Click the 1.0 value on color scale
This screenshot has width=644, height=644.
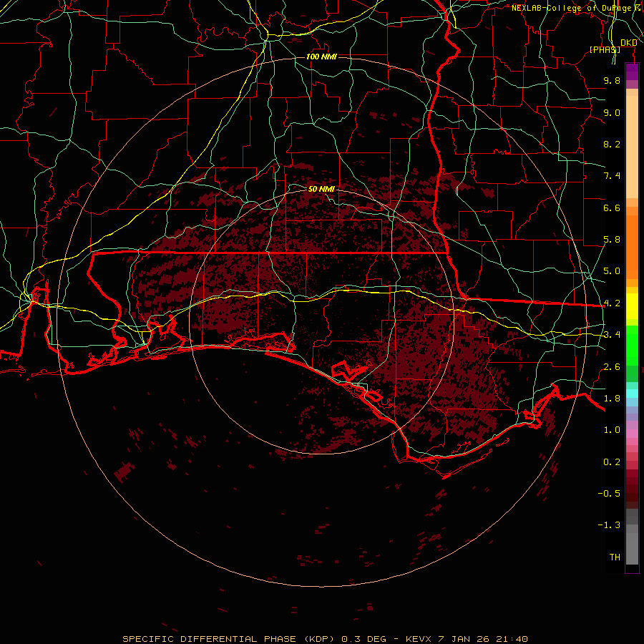612,430
